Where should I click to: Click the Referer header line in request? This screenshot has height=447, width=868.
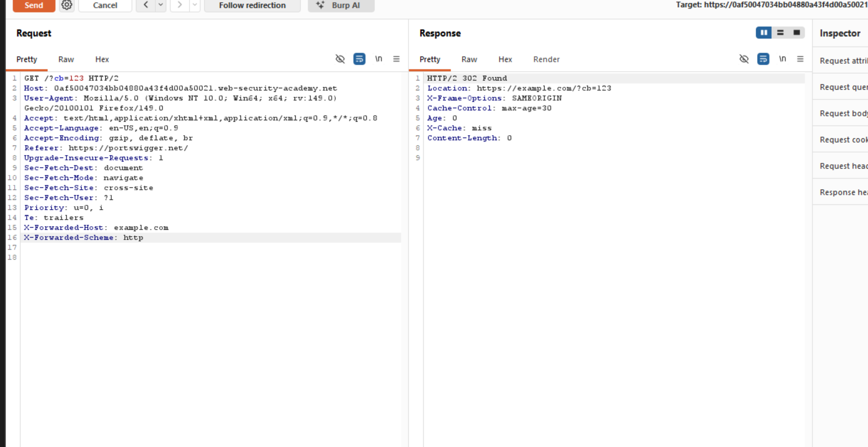click(x=106, y=148)
